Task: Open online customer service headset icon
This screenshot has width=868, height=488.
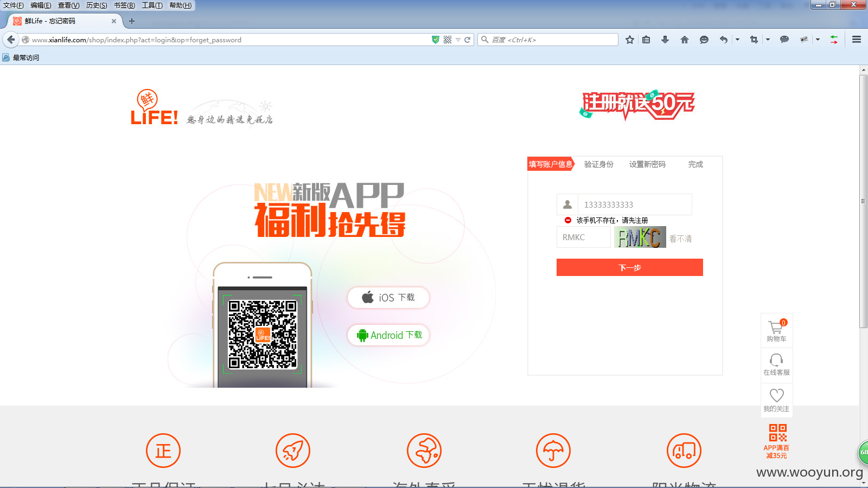Action: 777,364
